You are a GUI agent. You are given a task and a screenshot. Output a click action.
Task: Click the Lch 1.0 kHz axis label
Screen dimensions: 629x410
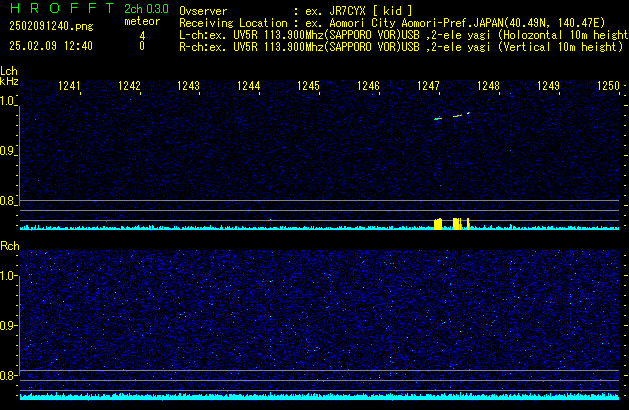click(7, 101)
